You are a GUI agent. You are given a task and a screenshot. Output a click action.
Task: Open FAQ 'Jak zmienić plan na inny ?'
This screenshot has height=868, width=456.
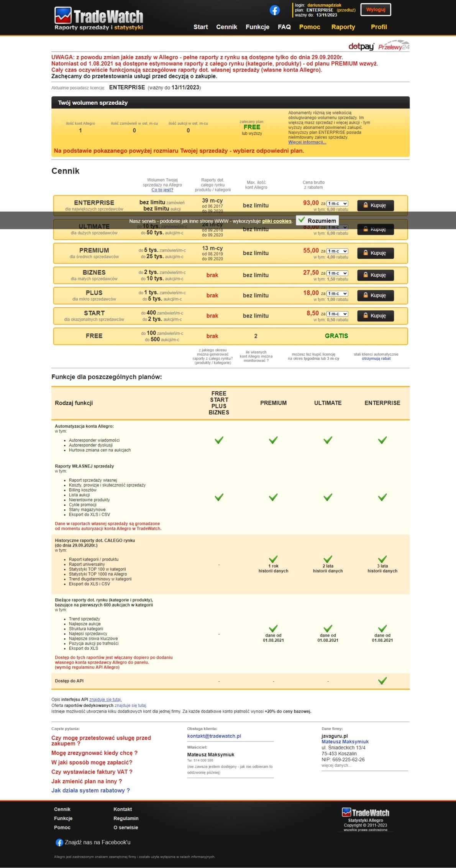[x=87, y=781]
